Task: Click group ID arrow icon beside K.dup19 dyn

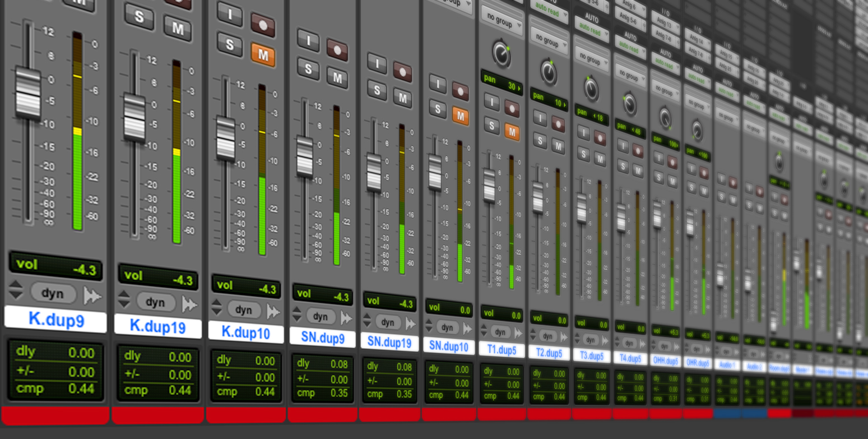Action: (189, 304)
